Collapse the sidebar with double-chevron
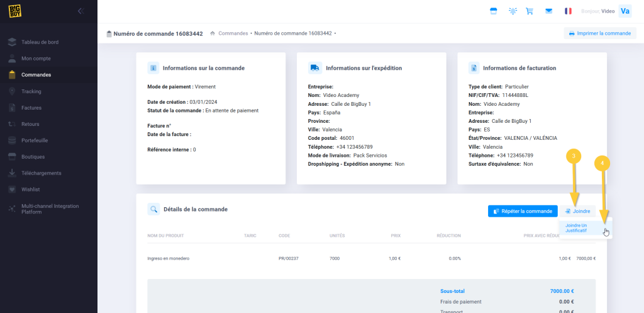The image size is (644, 313). click(x=80, y=11)
